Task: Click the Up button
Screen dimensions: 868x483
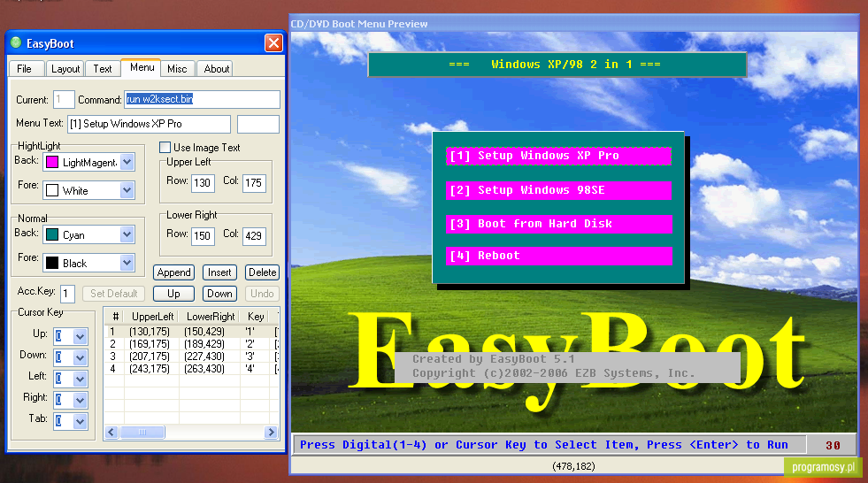Action: pos(173,294)
